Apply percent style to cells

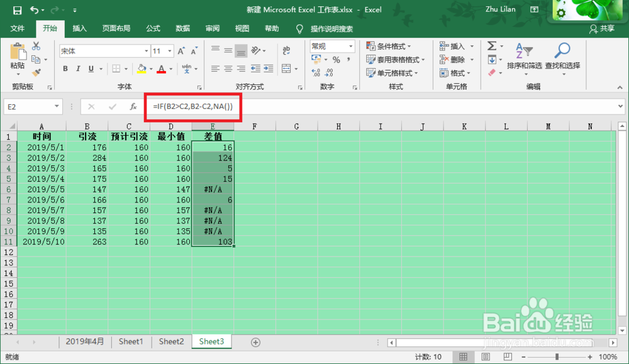pos(336,60)
